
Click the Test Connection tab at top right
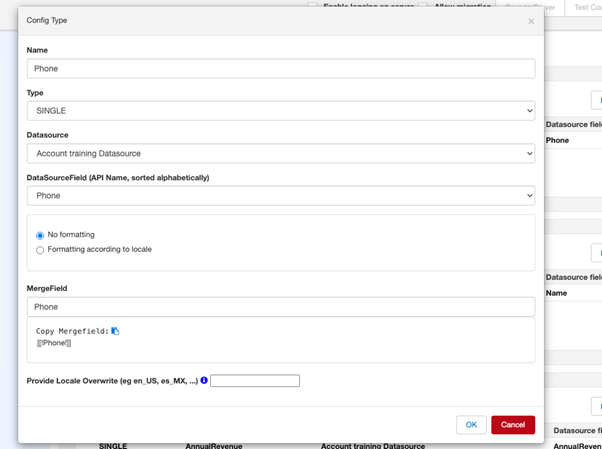(584, 7)
